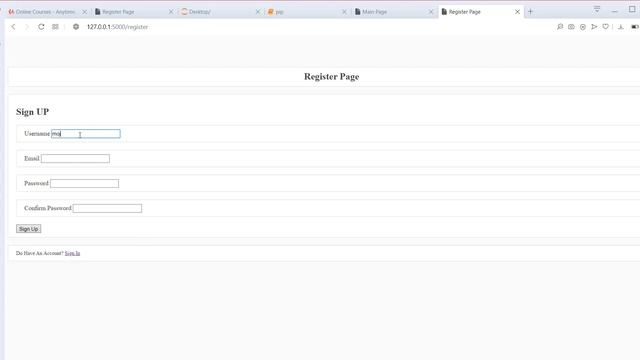Reload the current page
Image resolution: width=640 pixels, height=360 pixels.
(x=41, y=27)
